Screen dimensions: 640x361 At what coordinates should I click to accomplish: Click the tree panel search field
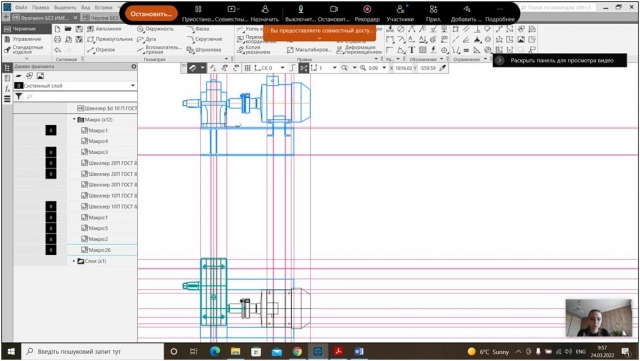pyautogui.click(x=81, y=96)
